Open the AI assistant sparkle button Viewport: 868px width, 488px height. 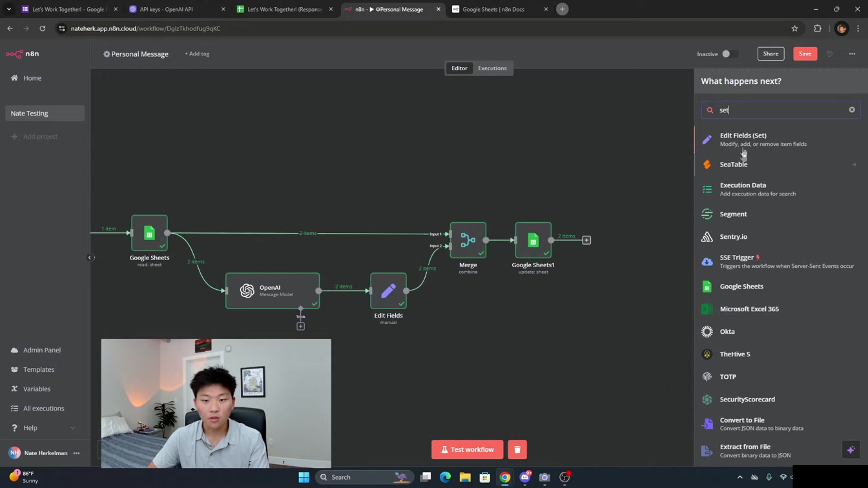click(851, 450)
